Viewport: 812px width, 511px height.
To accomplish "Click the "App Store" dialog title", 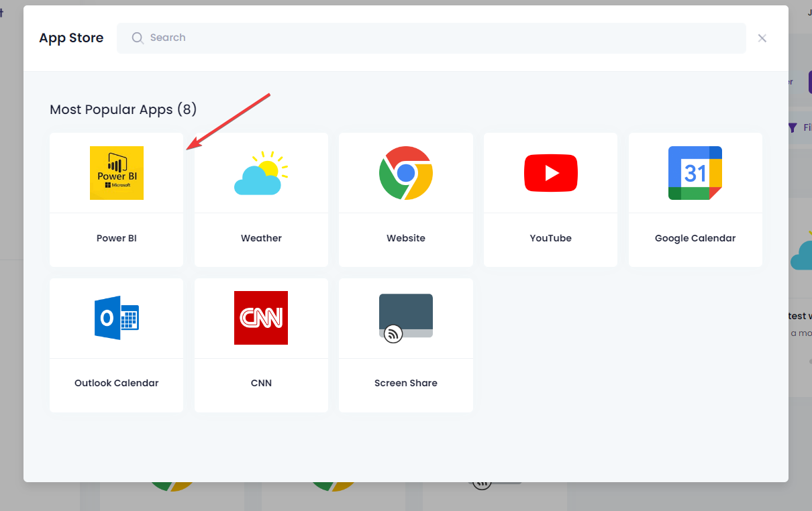I will [71, 38].
